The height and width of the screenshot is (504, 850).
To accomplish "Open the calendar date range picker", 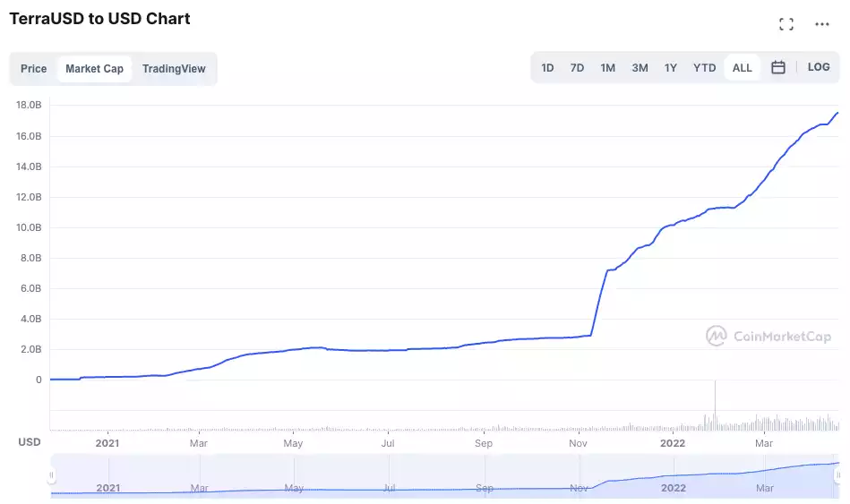I will [x=778, y=67].
